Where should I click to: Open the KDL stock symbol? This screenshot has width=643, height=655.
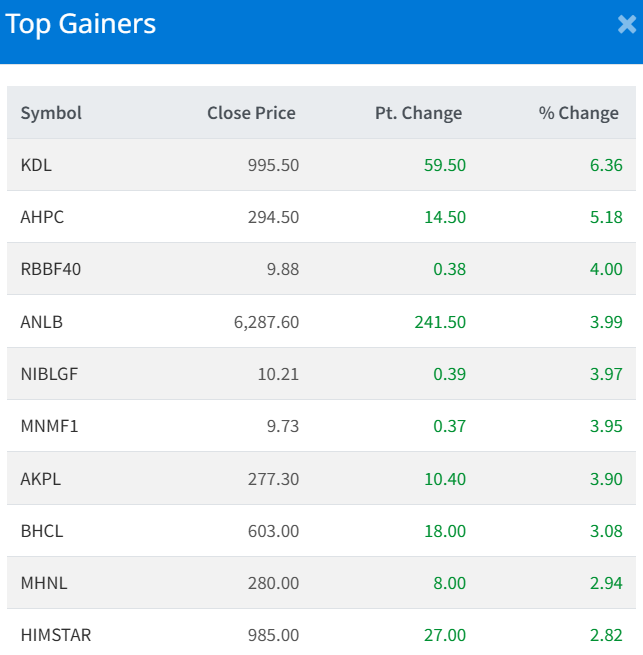click(36, 165)
